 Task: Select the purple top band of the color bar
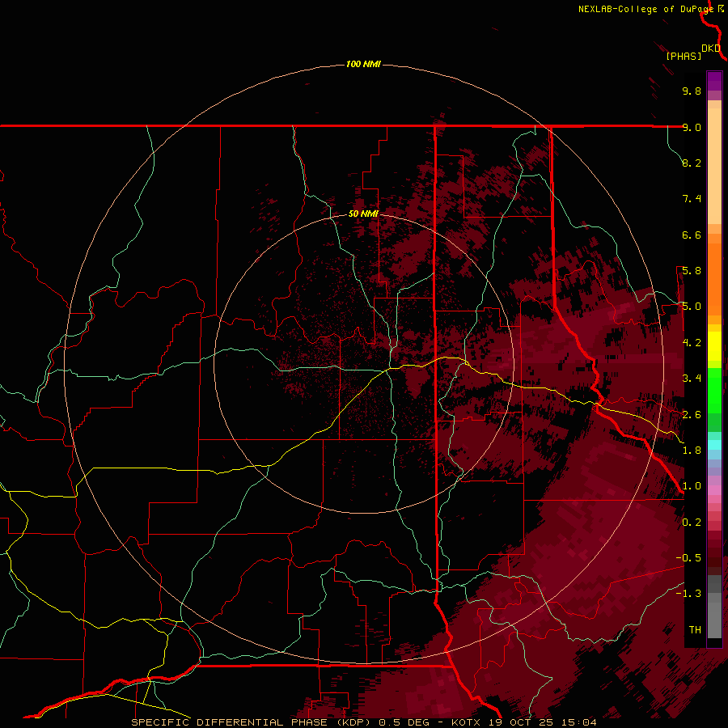coord(714,81)
